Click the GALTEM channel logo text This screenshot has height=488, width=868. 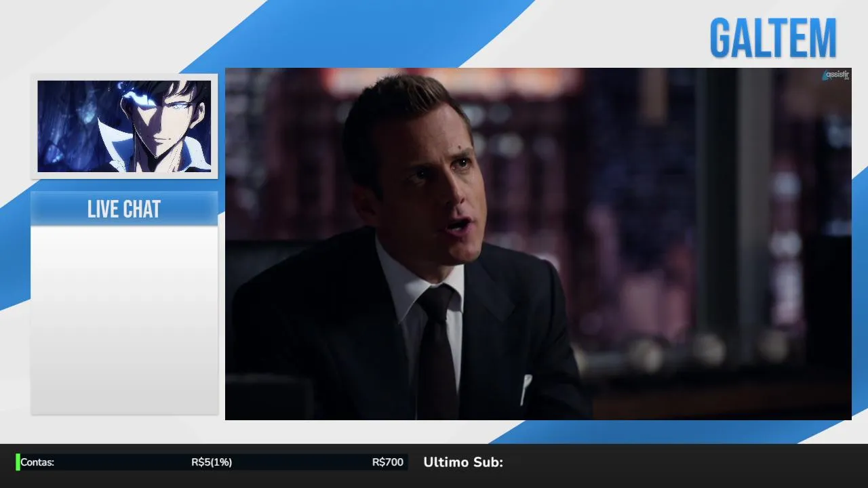[773, 38]
